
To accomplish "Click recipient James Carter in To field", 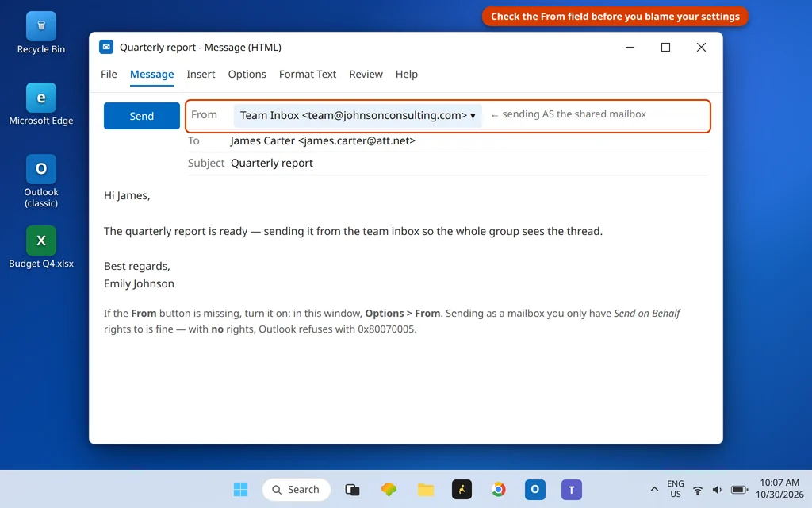I will click(x=323, y=140).
